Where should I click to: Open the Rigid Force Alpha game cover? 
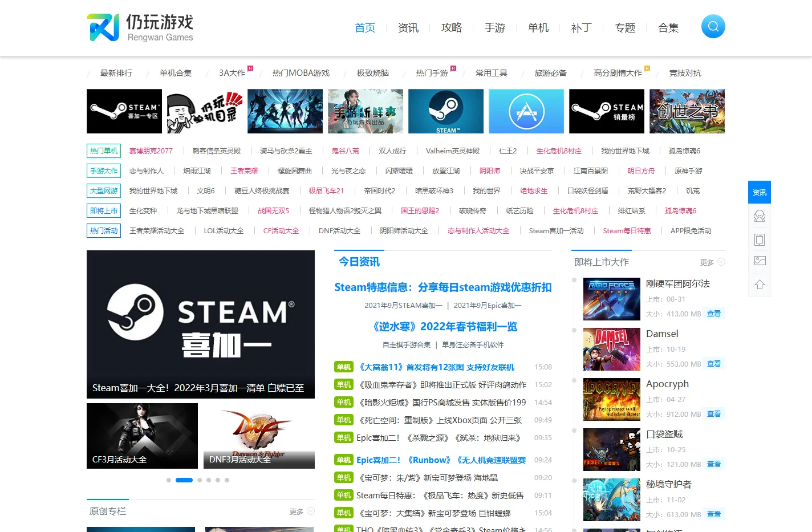point(612,299)
